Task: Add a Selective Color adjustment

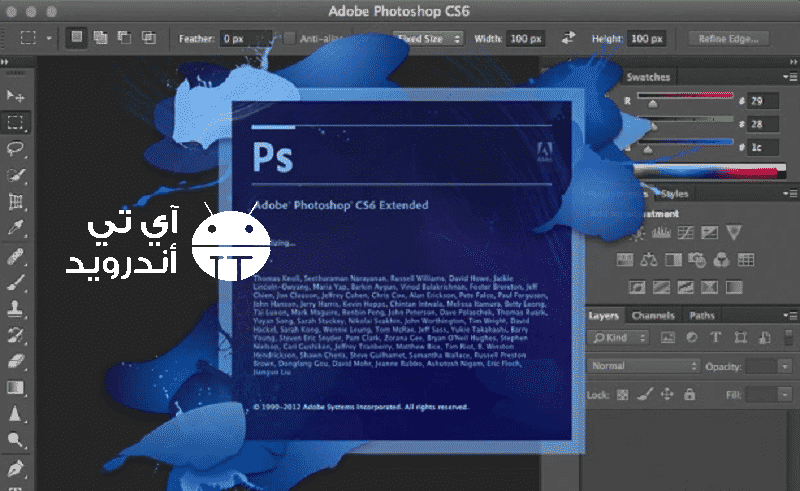Action: click(709, 287)
